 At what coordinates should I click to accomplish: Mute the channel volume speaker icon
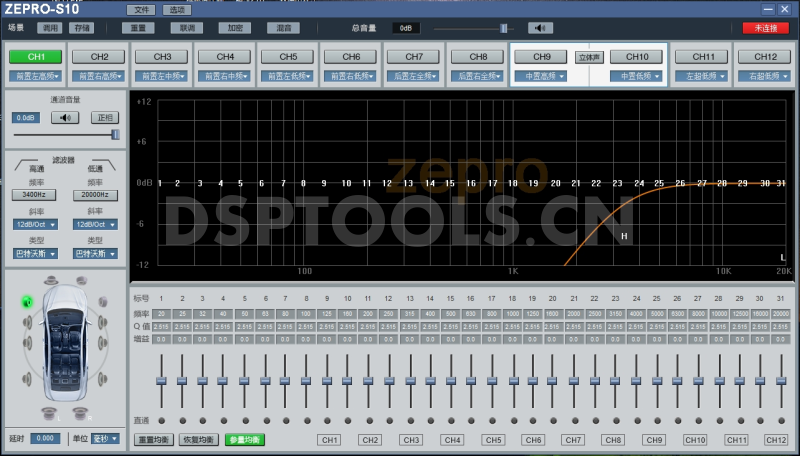66,117
